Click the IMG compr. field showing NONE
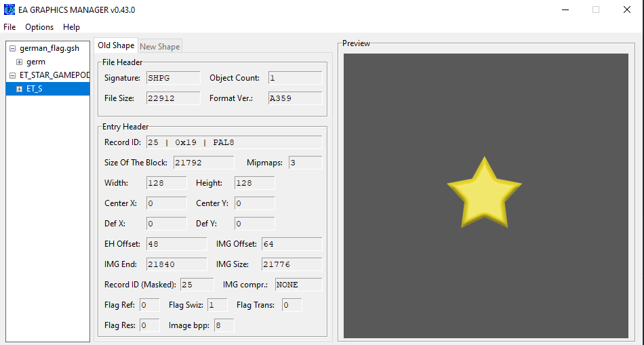 [298, 285]
